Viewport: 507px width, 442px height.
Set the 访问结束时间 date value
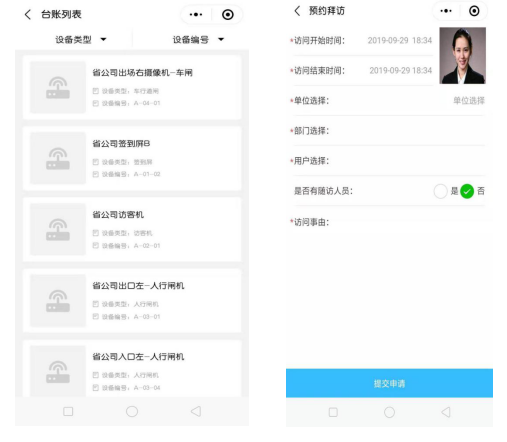tap(400, 70)
